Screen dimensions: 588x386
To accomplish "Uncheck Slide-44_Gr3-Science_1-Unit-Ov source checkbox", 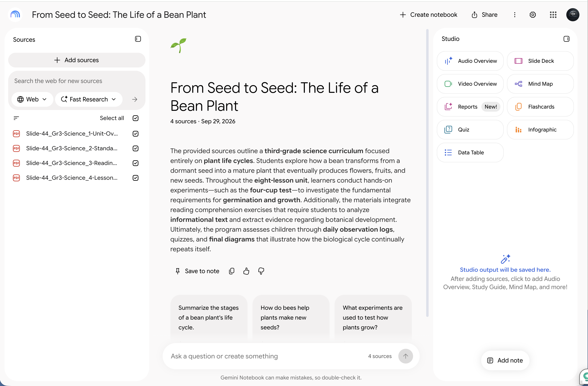I will (x=135, y=134).
